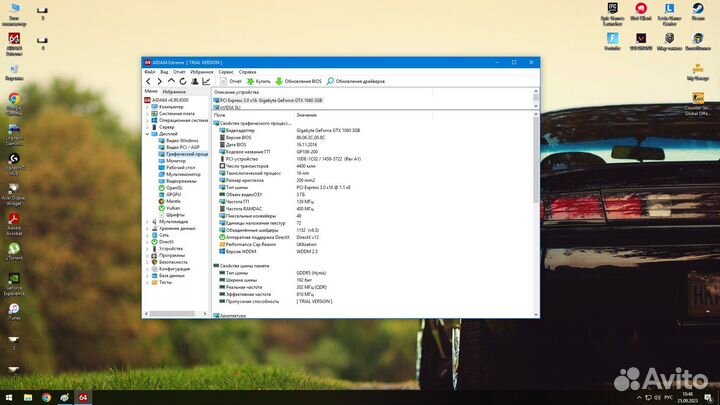Open the Вид menu
The height and width of the screenshot is (405, 720).
point(164,72)
